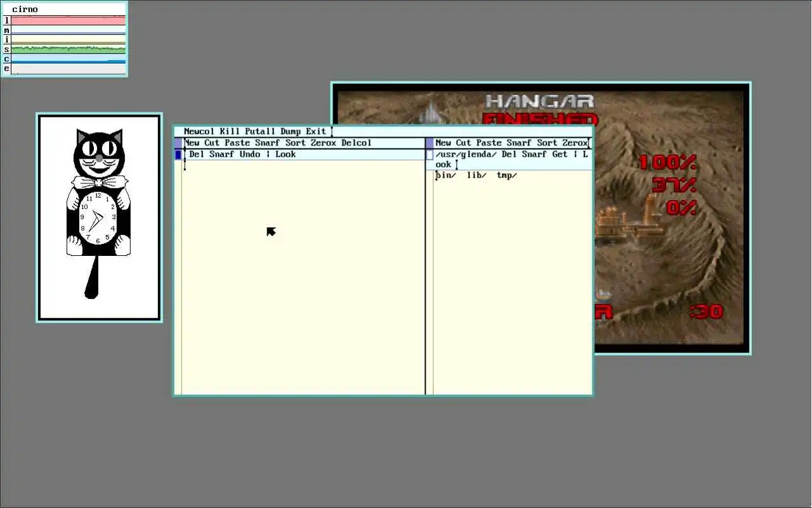
Task: Click the left column's layout handle square
Action: coord(178,143)
